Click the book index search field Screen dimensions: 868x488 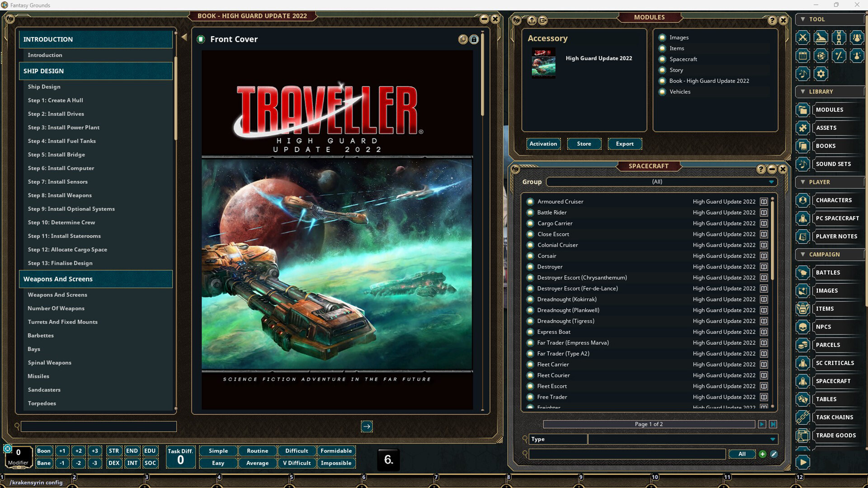coord(99,426)
